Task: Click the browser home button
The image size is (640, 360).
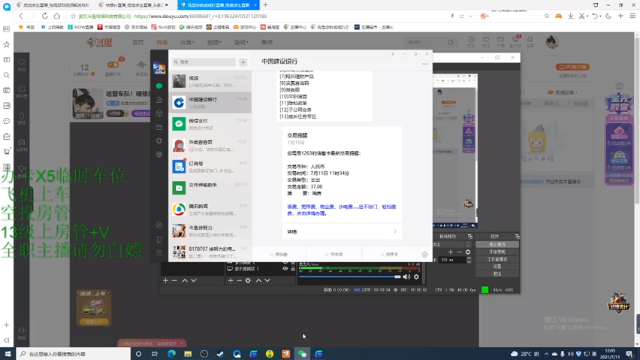Action: (57, 16)
